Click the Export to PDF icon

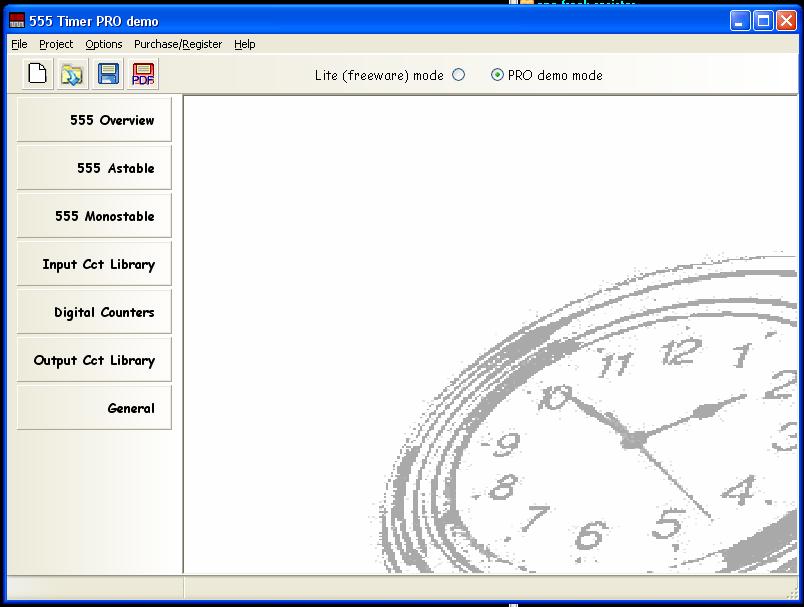pyautogui.click(x=143, y=74)
